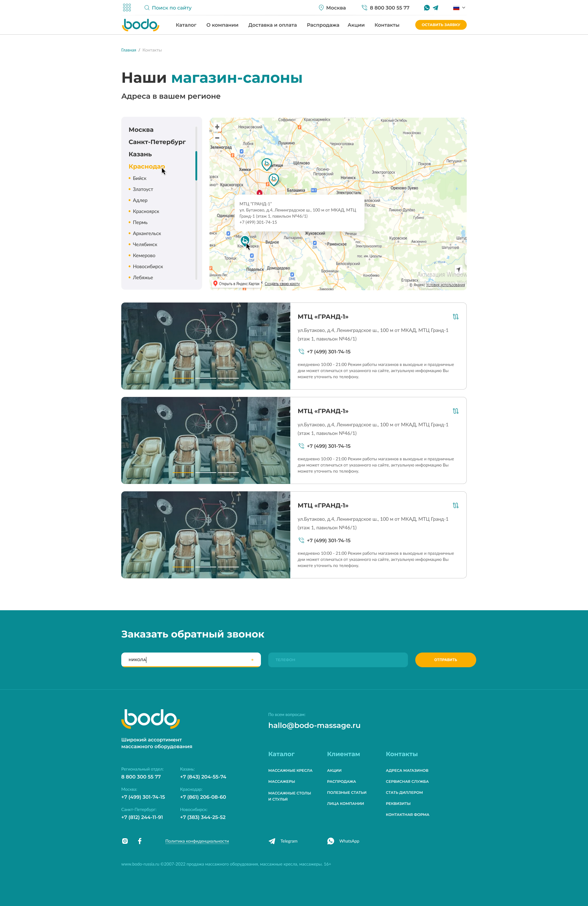This screenshot has width=588, height=906.
Task: Select Красноярск in the city list
Action: point(146,211)
